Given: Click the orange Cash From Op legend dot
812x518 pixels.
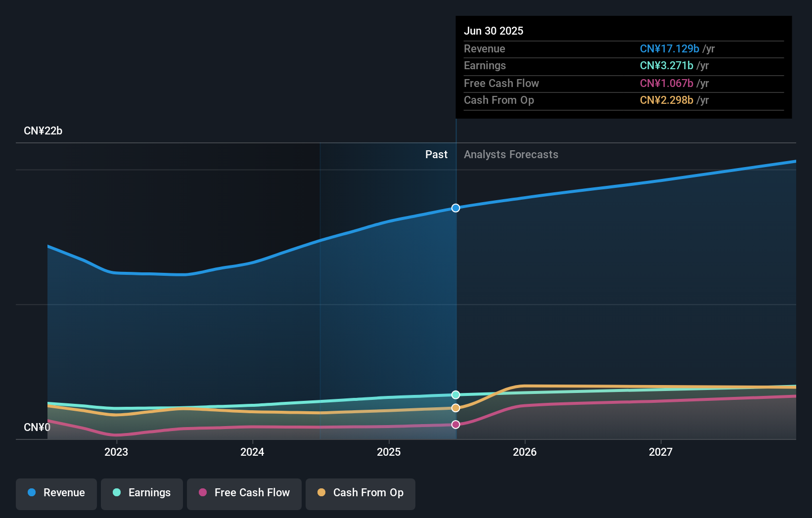Looking at the screenshot, I should coord(322,493).
